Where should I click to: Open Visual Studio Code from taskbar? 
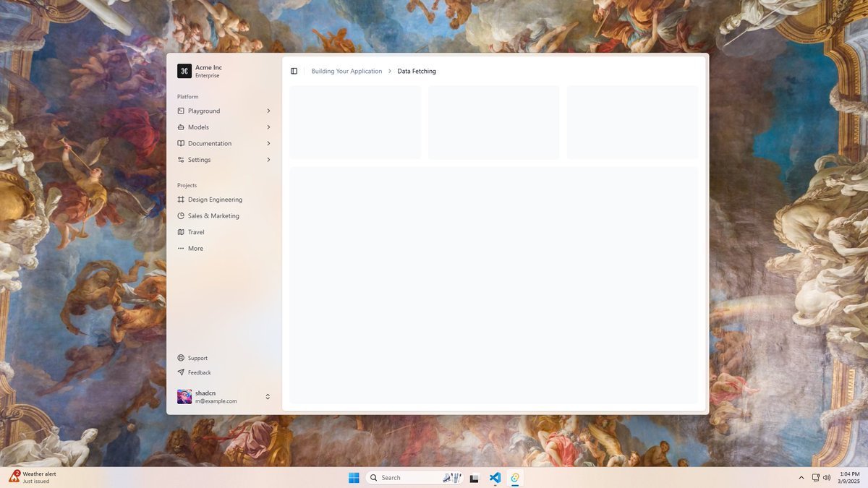coord(495,477)
